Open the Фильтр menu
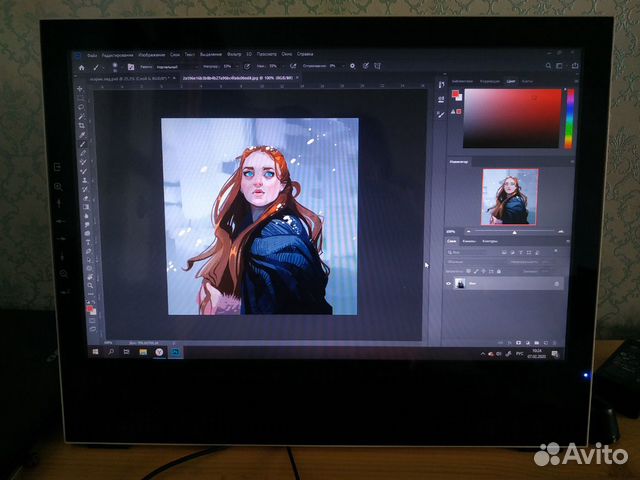640x480 pixels. point(234,54)
